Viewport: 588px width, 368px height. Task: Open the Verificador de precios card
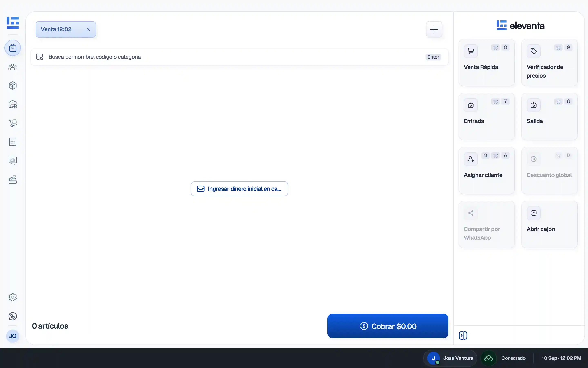pos(549,63)
